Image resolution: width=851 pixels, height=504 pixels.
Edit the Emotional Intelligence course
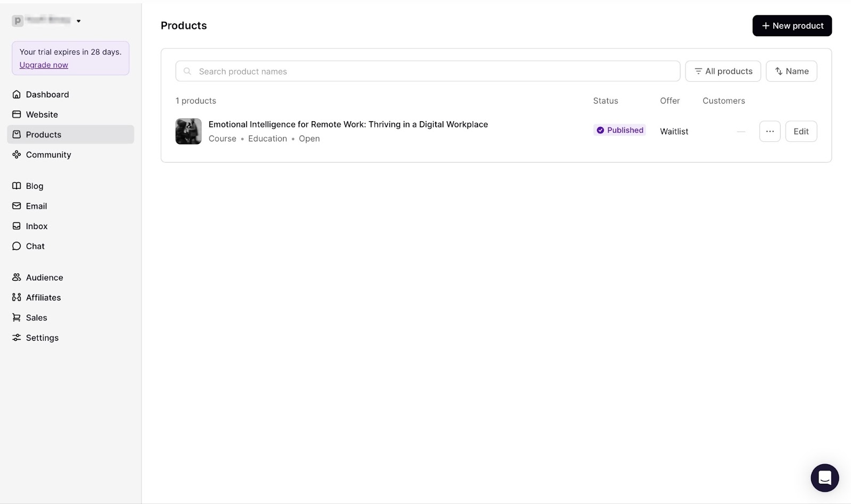click(x=801, y=131)
